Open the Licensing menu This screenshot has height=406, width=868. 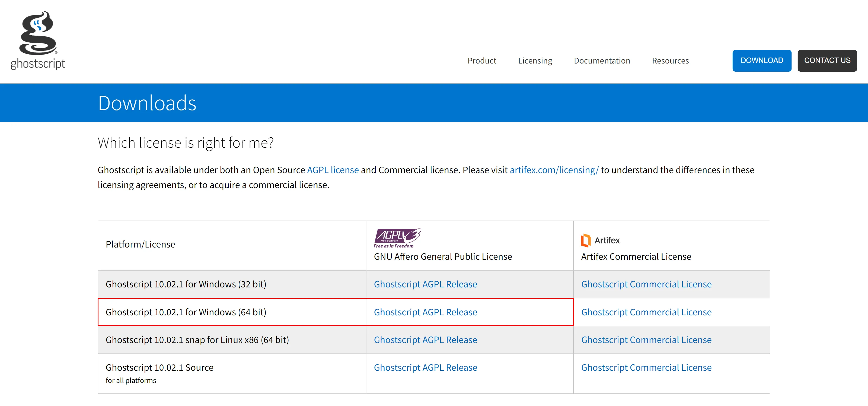pos(535,61)
